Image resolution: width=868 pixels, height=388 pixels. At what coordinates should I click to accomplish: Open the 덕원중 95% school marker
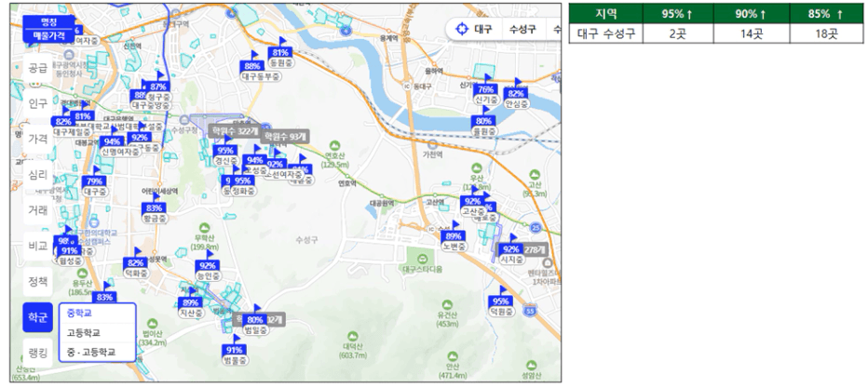(501, 301)
